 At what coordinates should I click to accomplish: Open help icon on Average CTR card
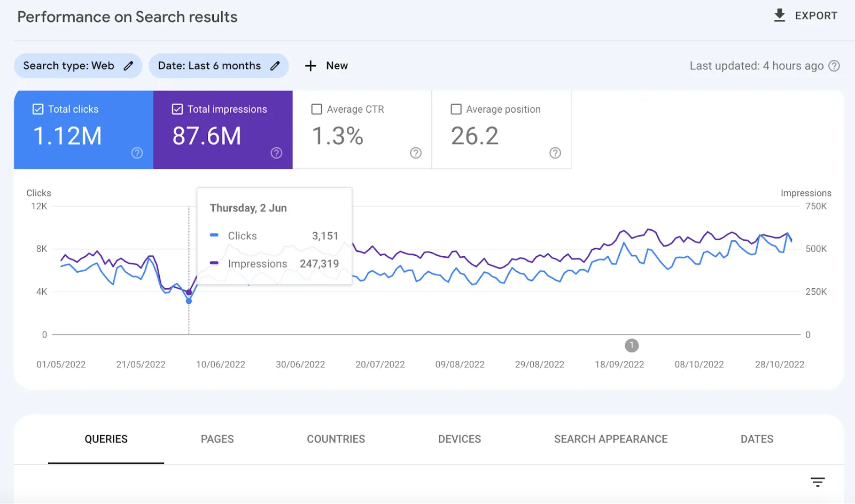click(x=416, y=153)
